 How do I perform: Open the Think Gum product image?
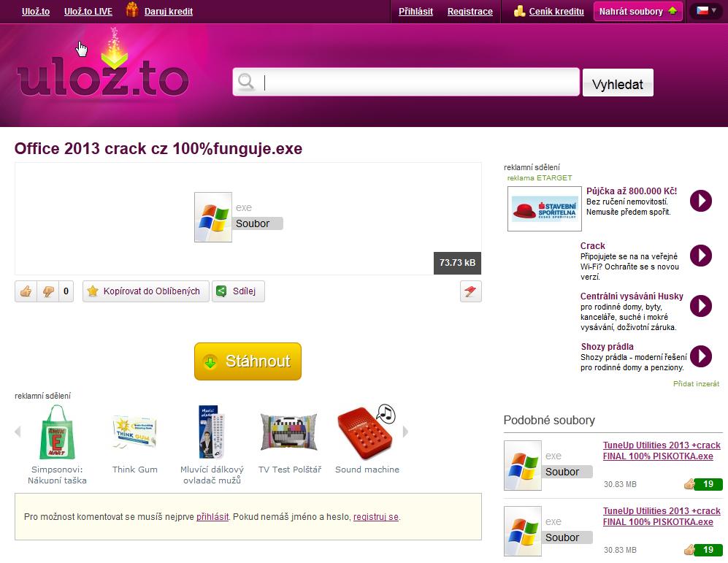(x=134, y=432)
